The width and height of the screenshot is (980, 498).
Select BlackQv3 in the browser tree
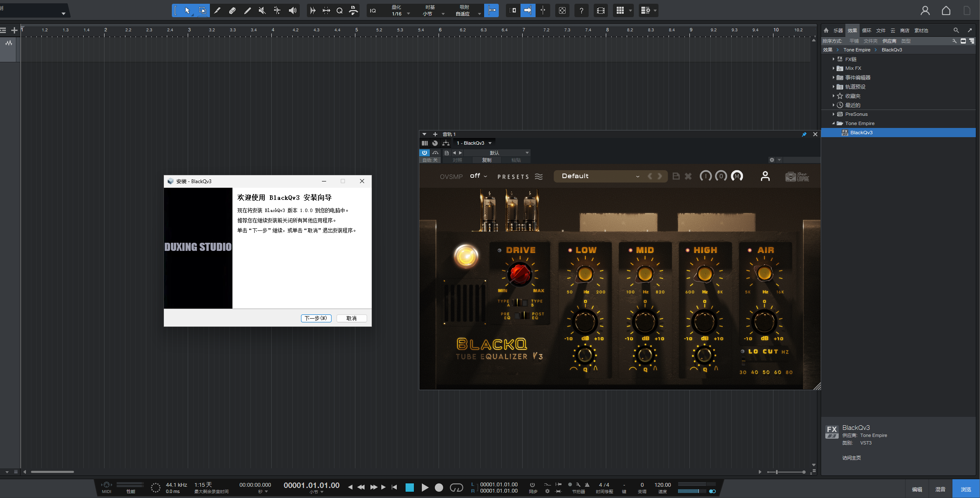pos(898,133)
